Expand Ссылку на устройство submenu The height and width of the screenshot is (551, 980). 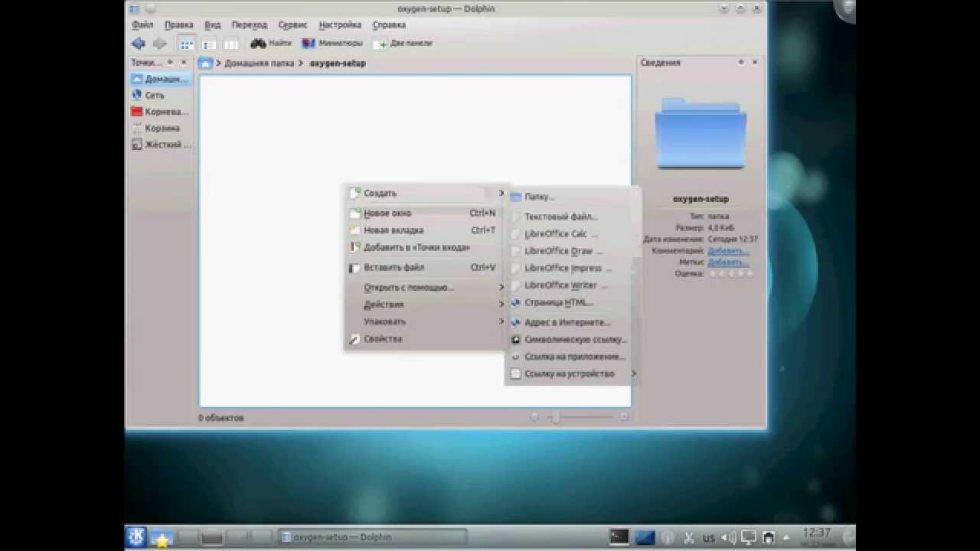click(x=571, y=374)
